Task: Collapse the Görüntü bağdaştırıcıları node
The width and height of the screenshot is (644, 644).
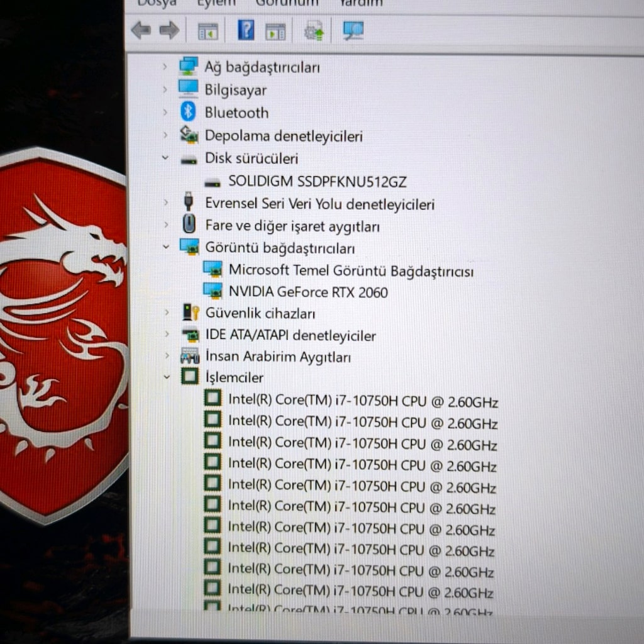Action: (166, 247)
